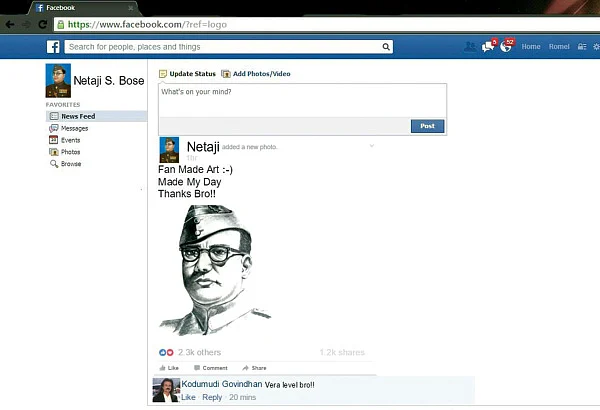This screenshot has width=600, height=410.
Task: Click the sidebar profile picture
Action: (x=58, y=81)
